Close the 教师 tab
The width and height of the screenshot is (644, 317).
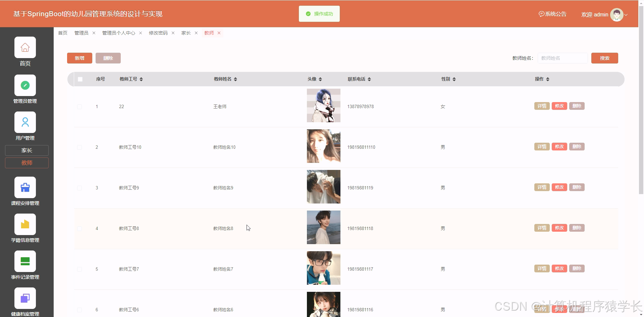219,33
